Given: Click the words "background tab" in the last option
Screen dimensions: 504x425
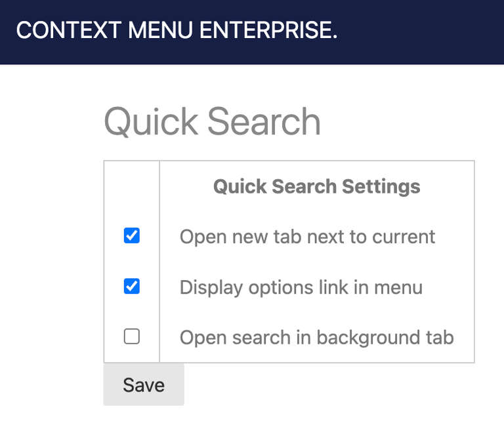Looking at the screenshot, I should click(x=385, y=337).
